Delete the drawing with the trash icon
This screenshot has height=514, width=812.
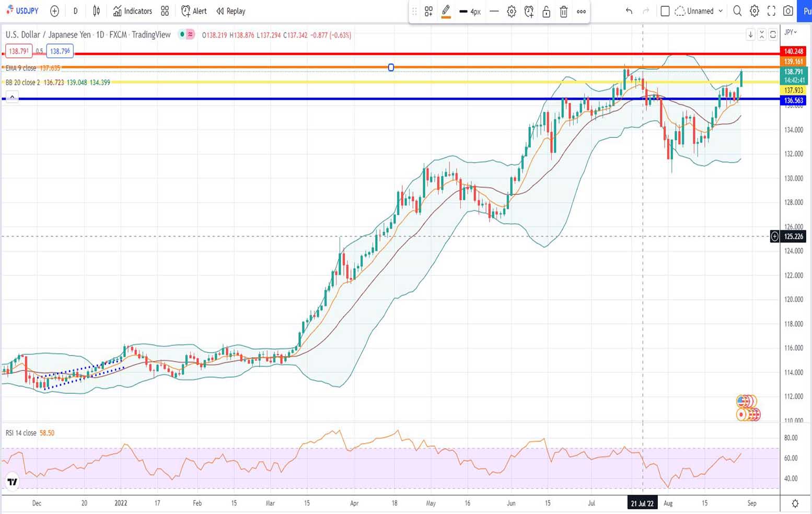point(563,11)
